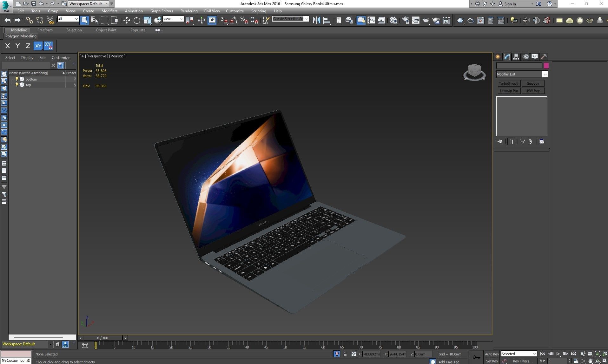Click the Key Mode key icon
The width and height of the screenshot is (608, 364).
[x=476, y=357]
